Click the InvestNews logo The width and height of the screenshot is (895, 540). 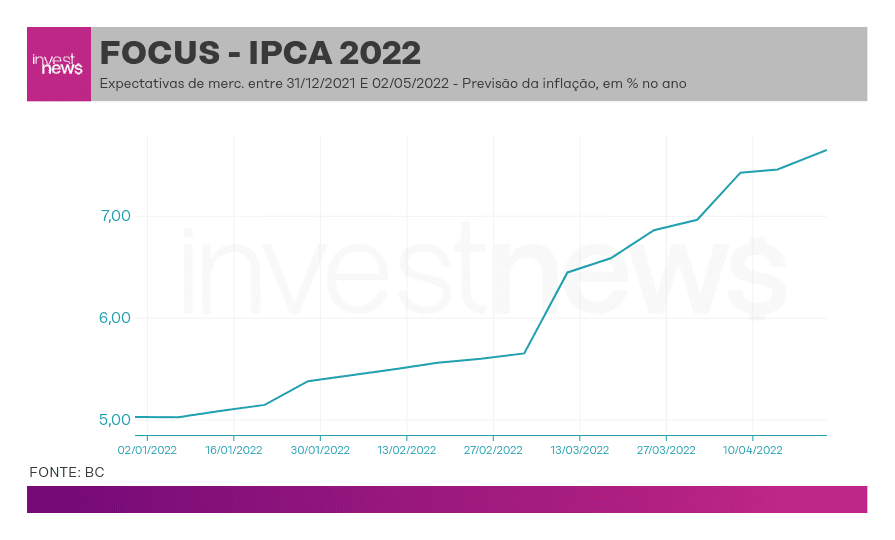pyautogui.click(x=59, y=64)
